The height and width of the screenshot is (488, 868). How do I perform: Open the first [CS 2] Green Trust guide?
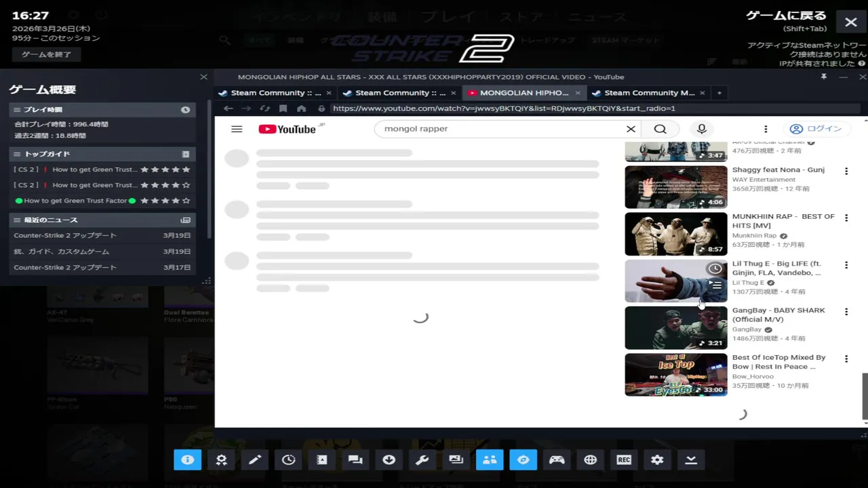click(x=102, y=169)
